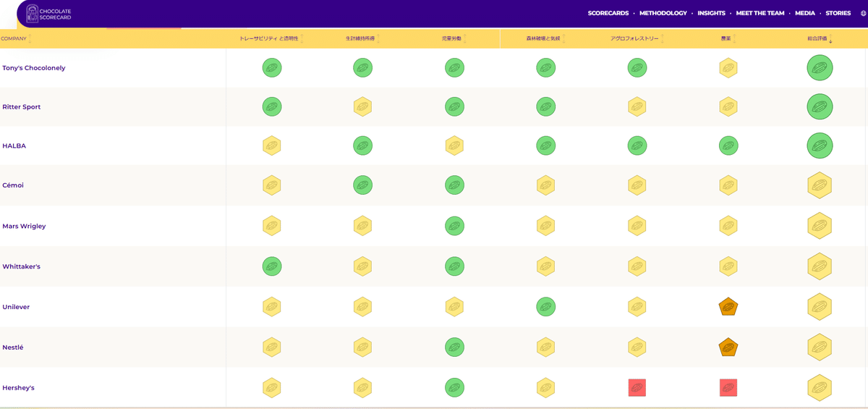Image resolution: width=868 pixels, height=409 pixels.
Task: Click Tony's Chocolonely green トレーサビリティ badge
Action: point(272,68)
